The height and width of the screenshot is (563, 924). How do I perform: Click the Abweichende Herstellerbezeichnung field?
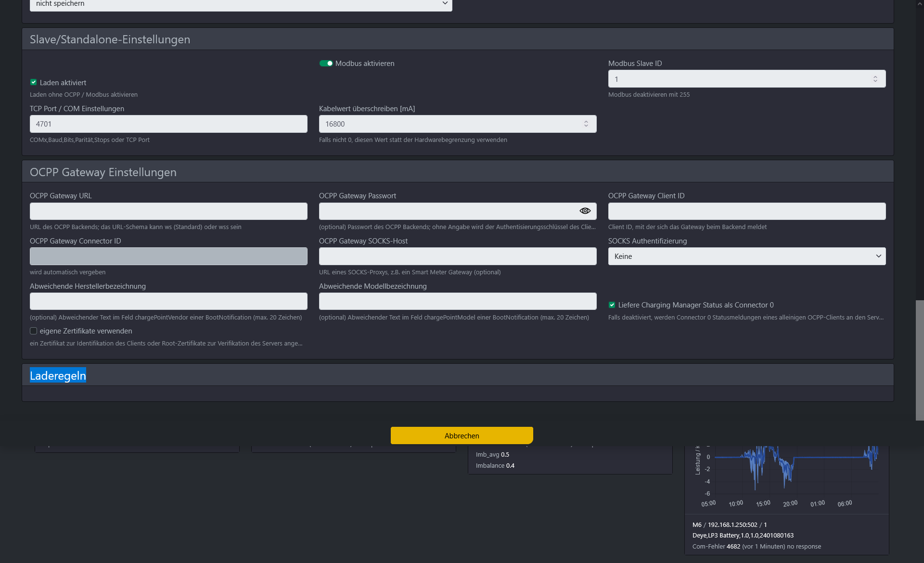click(168, 302)
